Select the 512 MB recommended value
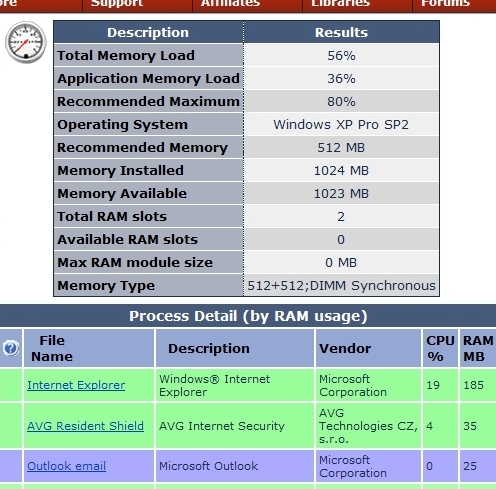 click(x=341, y=147)
